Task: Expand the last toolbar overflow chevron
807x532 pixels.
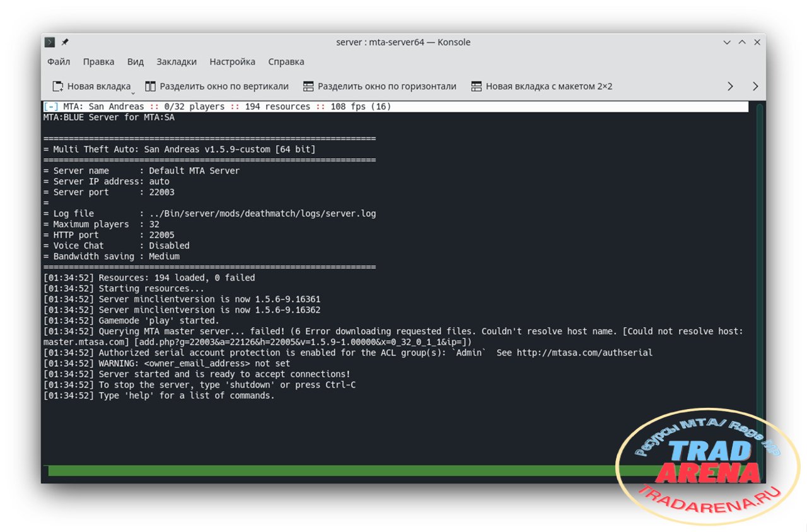Action: point(755,86)
